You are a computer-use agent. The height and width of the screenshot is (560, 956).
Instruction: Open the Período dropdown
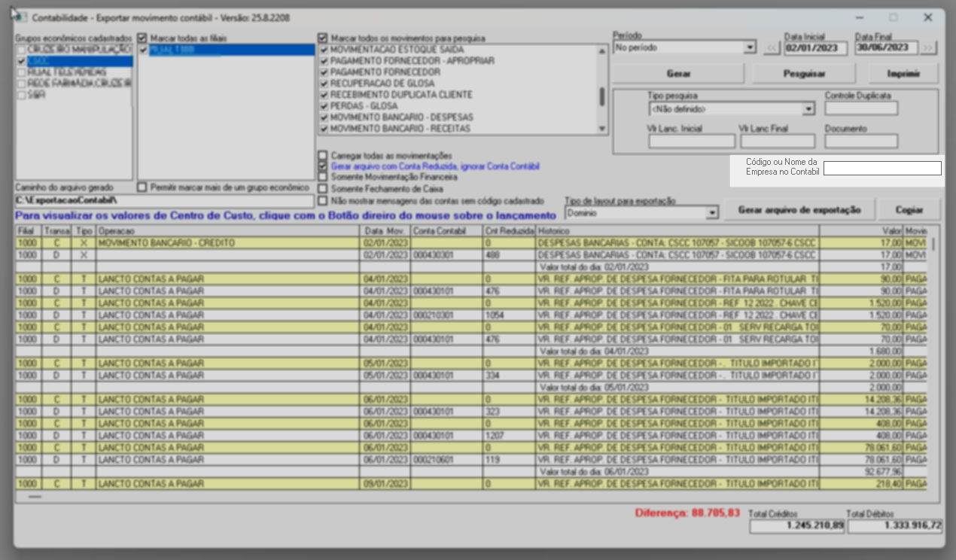click(x=749, y=48)
